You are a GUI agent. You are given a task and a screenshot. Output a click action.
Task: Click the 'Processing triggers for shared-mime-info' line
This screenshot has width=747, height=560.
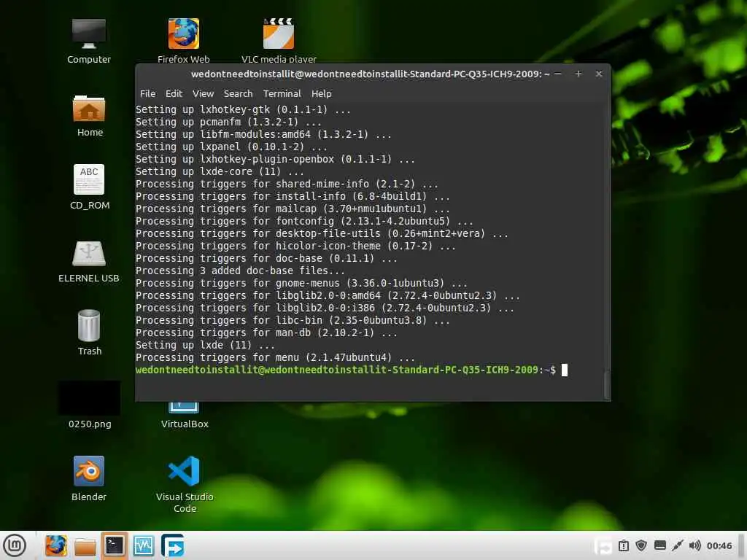tap(287, 184)
